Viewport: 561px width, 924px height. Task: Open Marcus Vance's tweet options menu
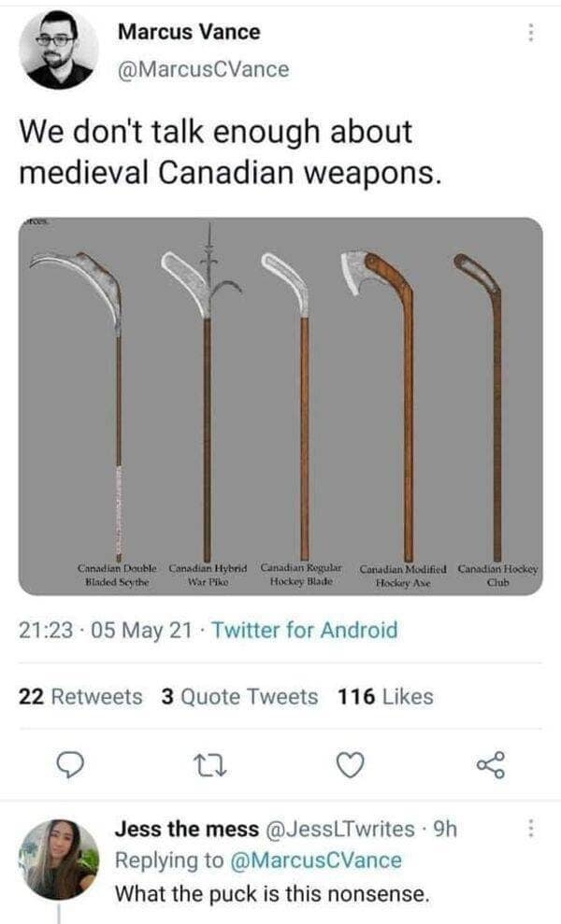point(530,33)
